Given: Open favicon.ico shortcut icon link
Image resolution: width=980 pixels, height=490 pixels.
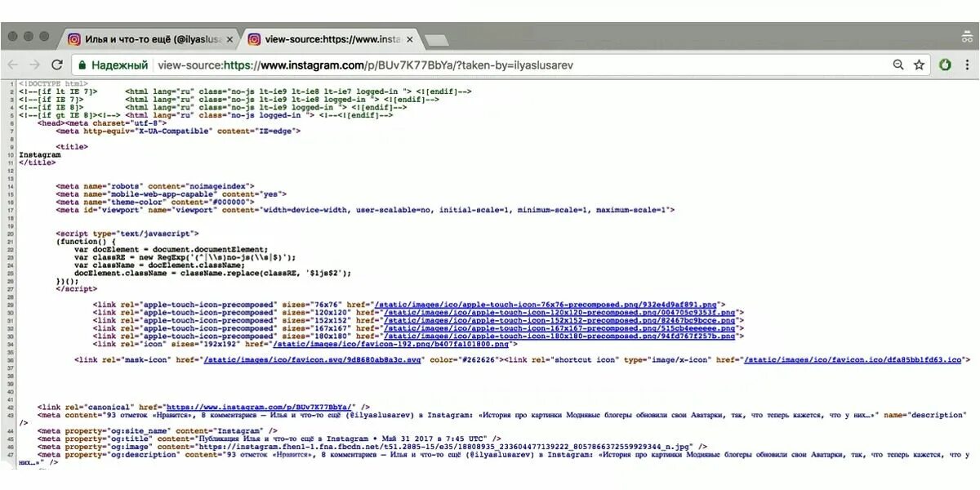Looking at the screenshot, I should click(853, 359).
